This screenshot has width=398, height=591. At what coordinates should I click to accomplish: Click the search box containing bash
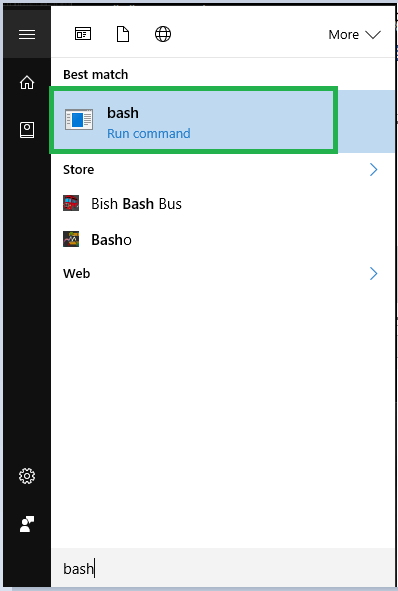222,568
